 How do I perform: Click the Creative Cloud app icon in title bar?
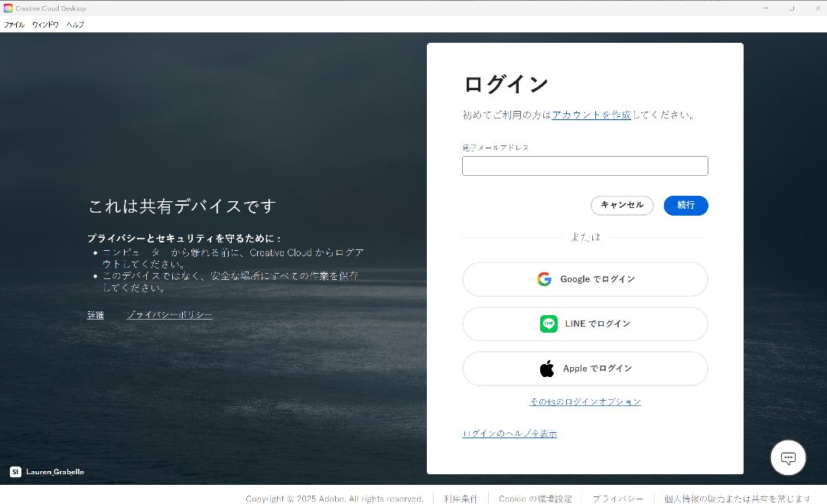pos(8,8)
